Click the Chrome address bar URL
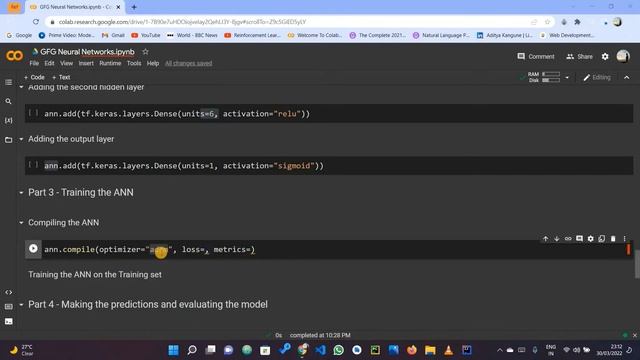The width and height of the screenshot is (640, 360). (x=182, y=22)
